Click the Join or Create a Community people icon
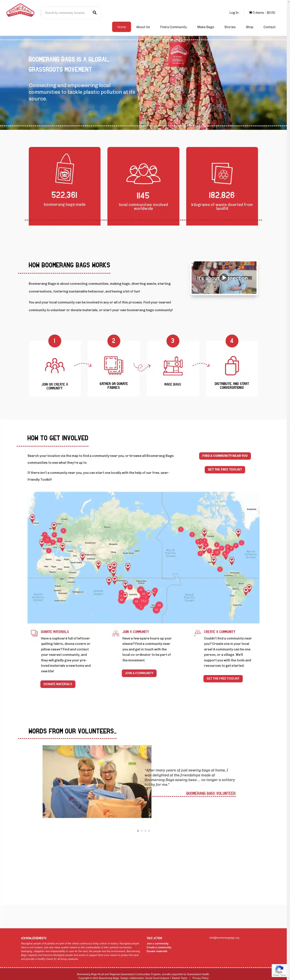The image size is (290, 980). (x=55, y=366)
